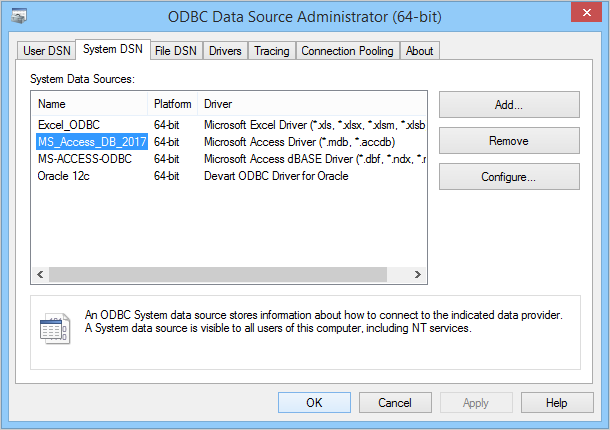Image resolution: width=610 pixels, height=430 pixels.
Task: Select the Oracle 12c data source
Action: pos(63,176)
